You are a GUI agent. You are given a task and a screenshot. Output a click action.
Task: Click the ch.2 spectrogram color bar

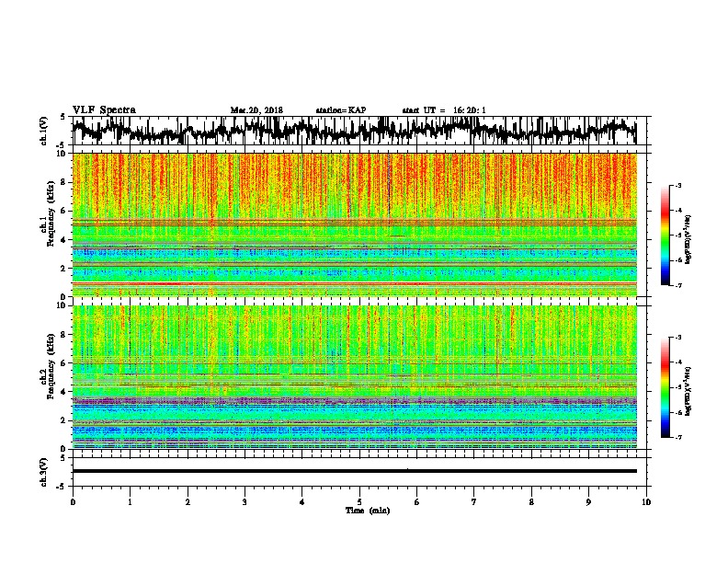click(665, 387)
